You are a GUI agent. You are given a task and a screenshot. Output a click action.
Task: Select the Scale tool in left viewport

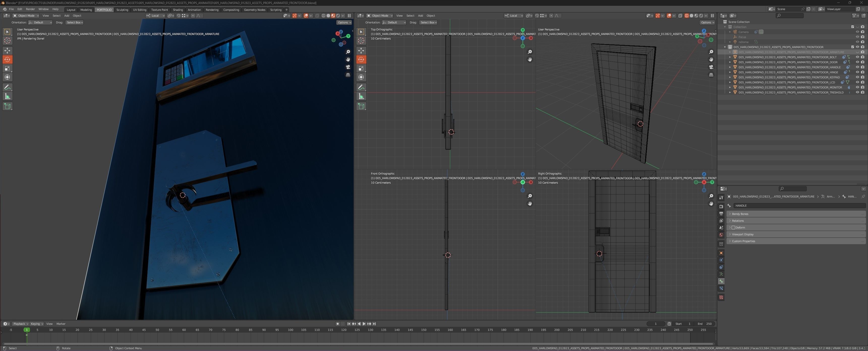pyautogui.click(x=7, y=68)
